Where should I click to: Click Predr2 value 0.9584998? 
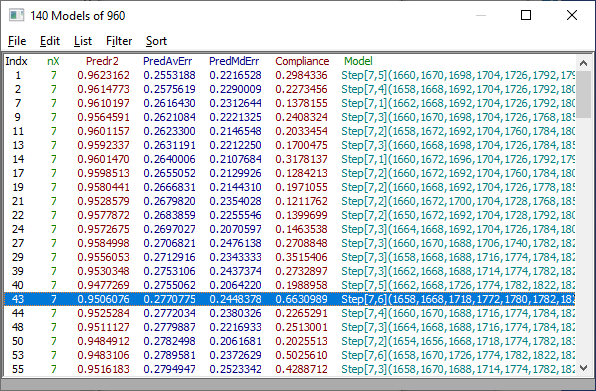click(x=103, y=243)
